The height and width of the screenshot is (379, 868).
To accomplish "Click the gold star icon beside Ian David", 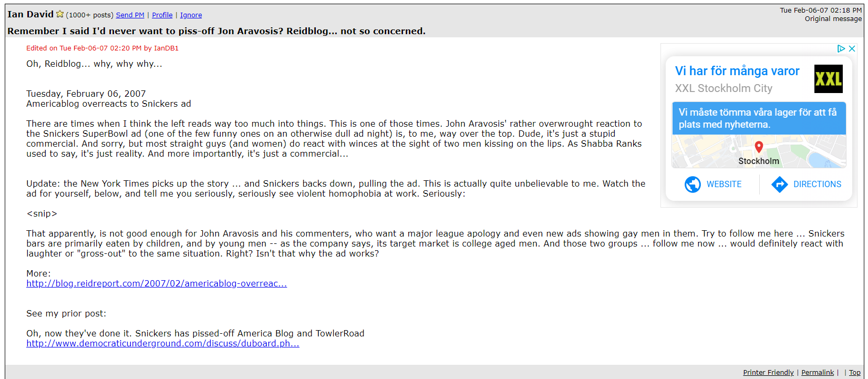I will [60, 14].
